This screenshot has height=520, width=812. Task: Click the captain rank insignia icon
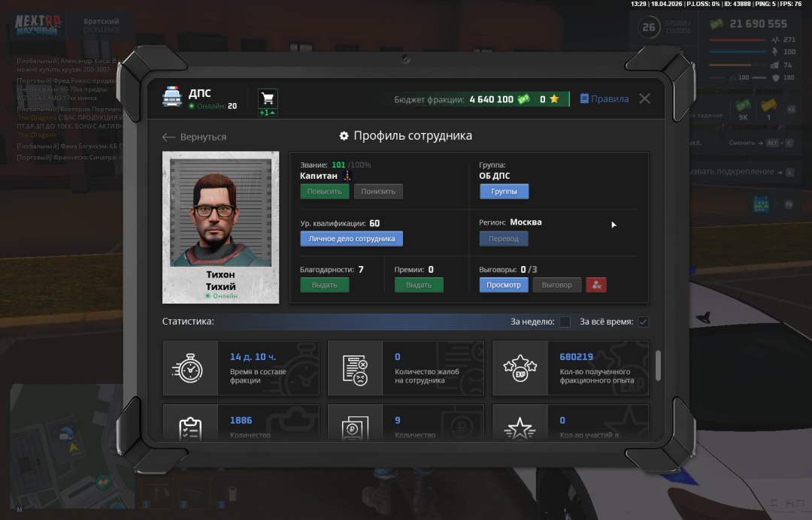pyautogui.click(x=347, y=175)
